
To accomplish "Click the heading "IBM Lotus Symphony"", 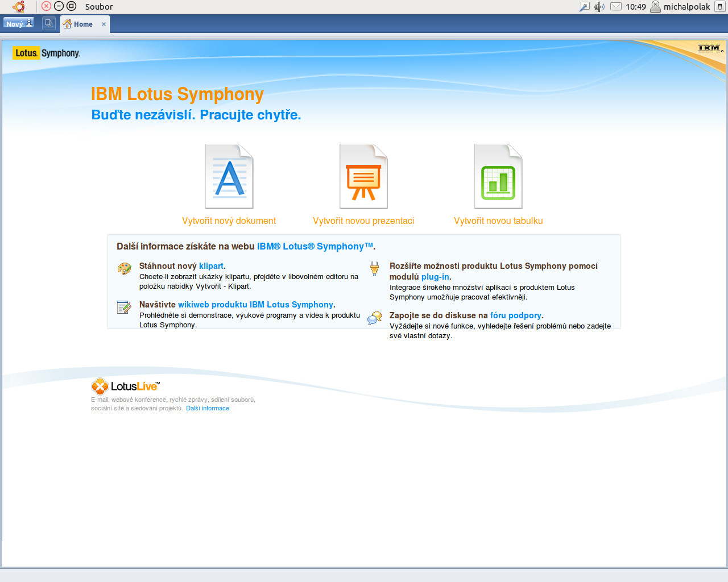I will (177, 94).
